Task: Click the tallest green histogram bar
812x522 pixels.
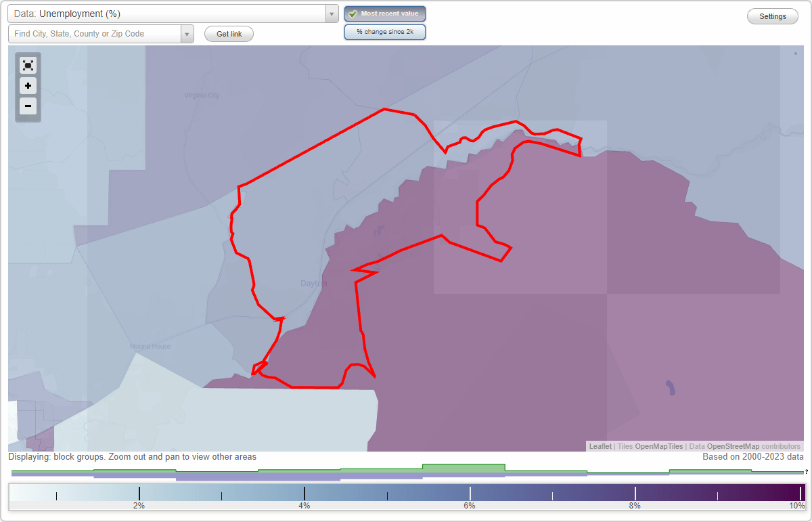Action: click(x=464, y=468)
